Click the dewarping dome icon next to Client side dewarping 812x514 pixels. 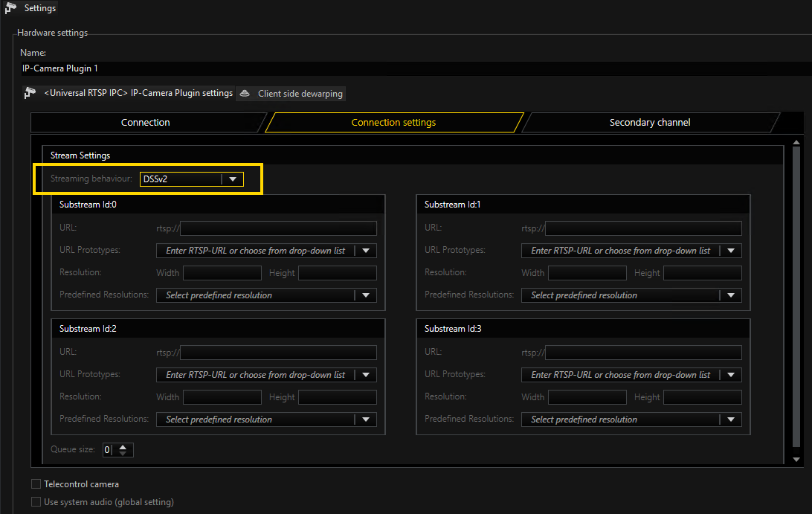click(x=245, y=94)
